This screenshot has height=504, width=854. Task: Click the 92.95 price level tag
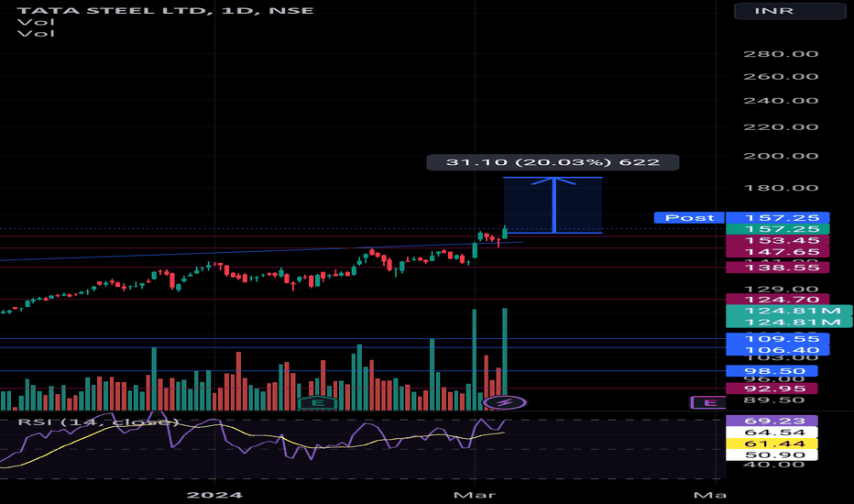pos(772,389)
